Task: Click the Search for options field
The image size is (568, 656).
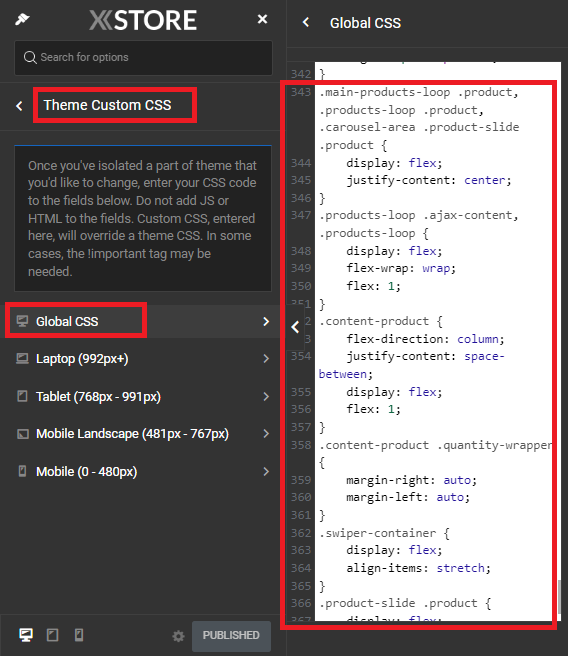Action: click(143, 57)
